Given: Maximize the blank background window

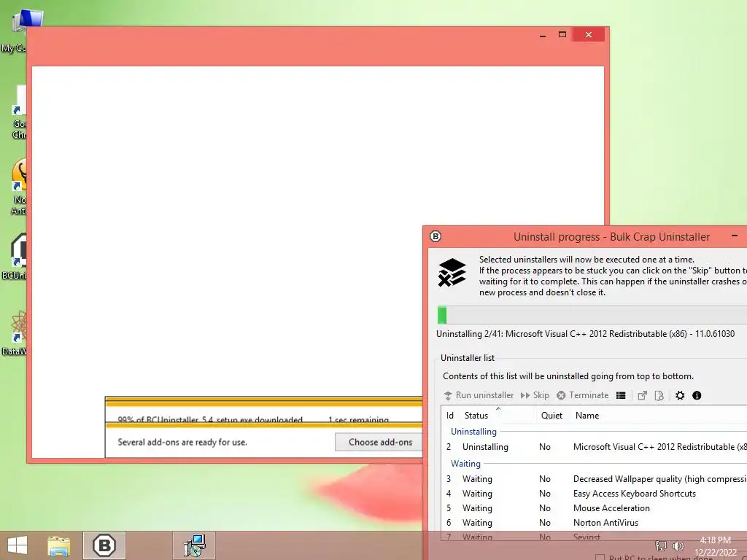Looking at the screenshot, I should tap(562, 35).
